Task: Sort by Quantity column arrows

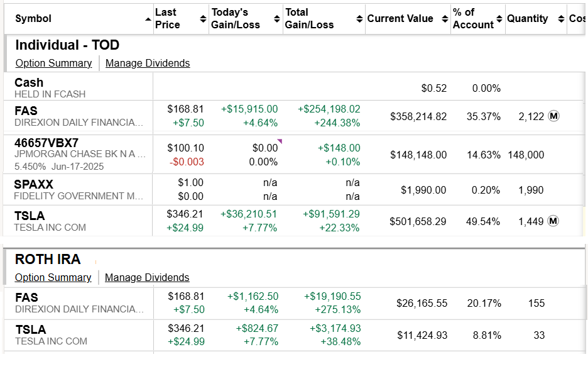Action: pos(561,19)
